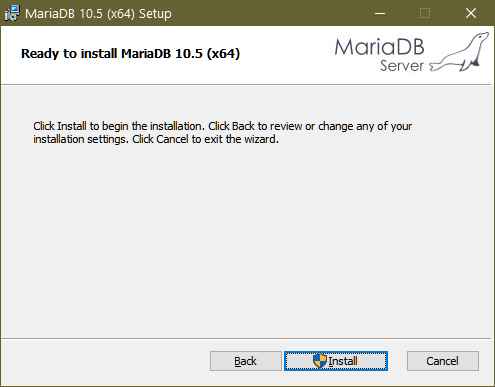Begin installation with the Install button
This screenshot has width=495, height=387.
(x=336, y=361)
